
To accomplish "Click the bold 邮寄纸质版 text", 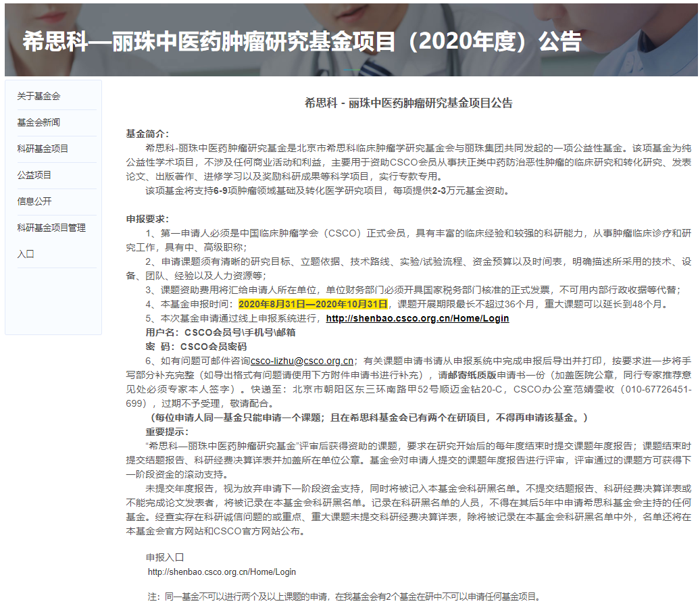I will tap(472, 375).
